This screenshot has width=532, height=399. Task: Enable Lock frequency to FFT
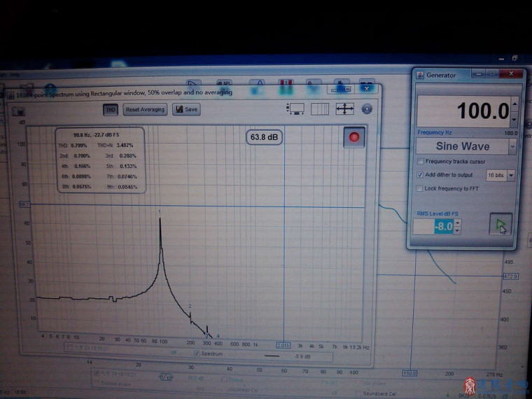[420, 188]
